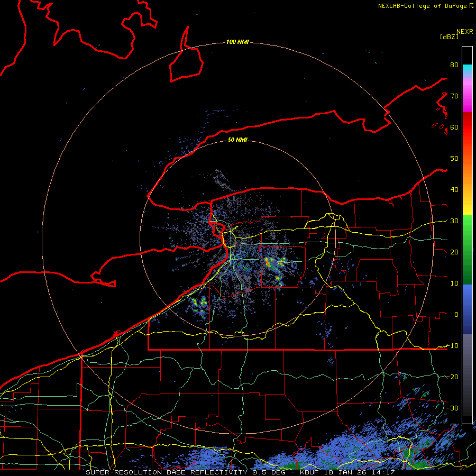
Task: Click the NEXLAB-College of DuPage label
Action: point(425,6)
